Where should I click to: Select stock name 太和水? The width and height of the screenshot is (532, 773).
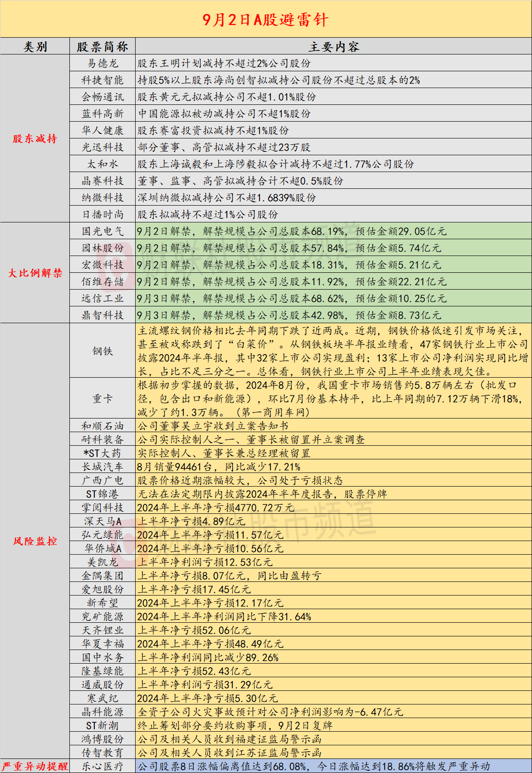[102, 164]
